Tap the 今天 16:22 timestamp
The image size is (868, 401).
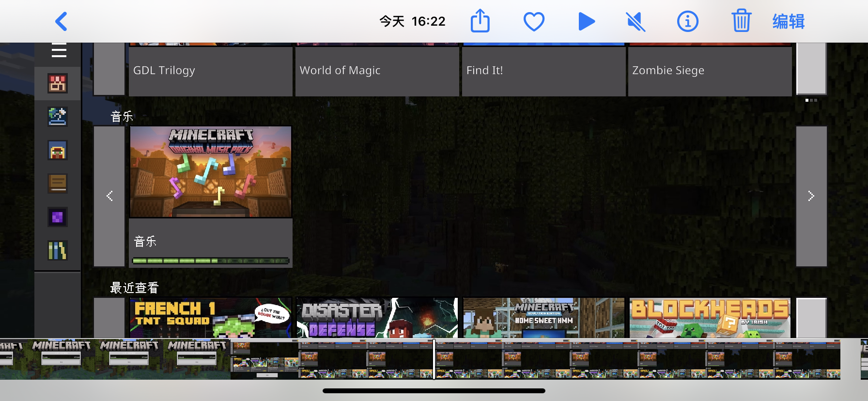[x=412, y=21]
